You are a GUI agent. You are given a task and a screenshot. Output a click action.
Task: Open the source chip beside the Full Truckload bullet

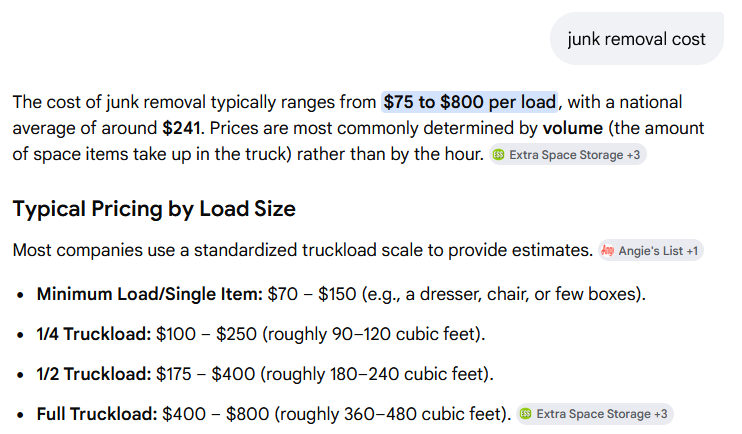[595, 413]
